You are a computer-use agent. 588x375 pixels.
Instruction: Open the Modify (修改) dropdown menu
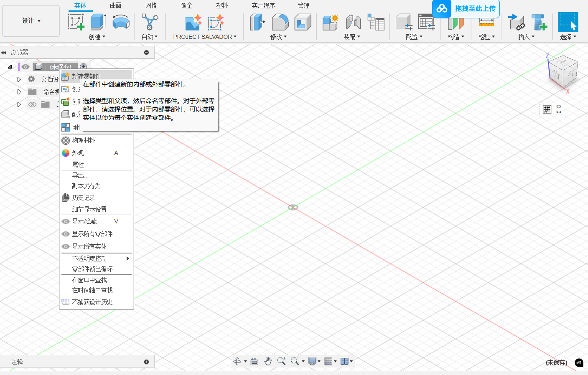tap(278, 37)
